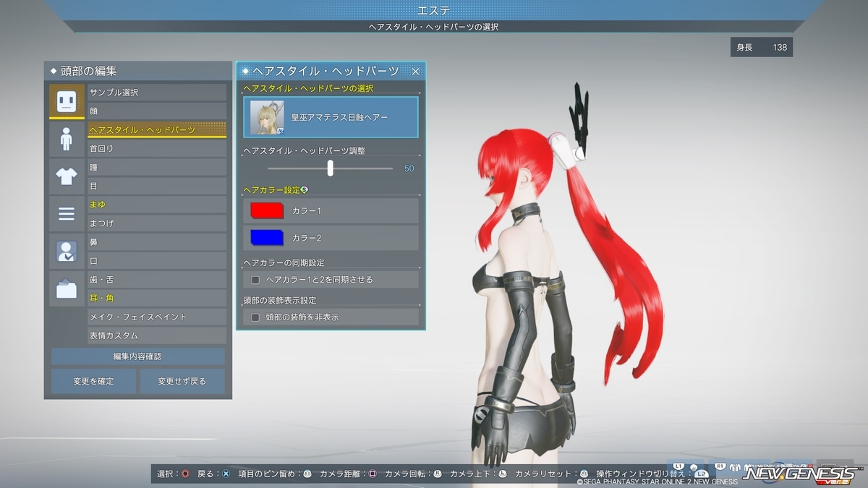Open 耳・角 menu entry

pyautogui.click(x=157, y=298)
